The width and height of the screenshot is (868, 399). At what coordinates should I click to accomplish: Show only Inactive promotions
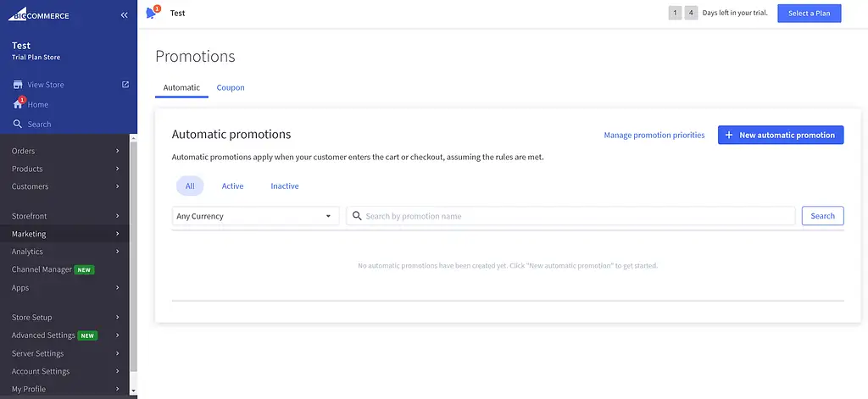click(285, 186)
